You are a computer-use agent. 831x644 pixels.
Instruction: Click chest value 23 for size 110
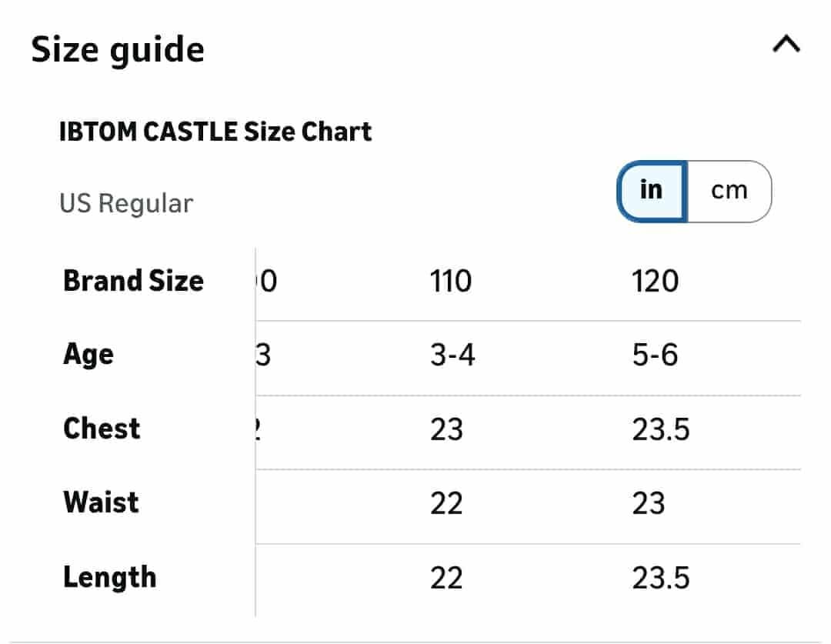(446, 429)
